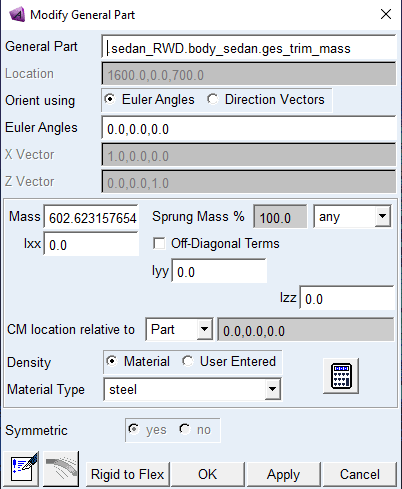The image size is (402, 489).
Task: Click the 'Sprung Mass %' label
Action: [198, 217]
